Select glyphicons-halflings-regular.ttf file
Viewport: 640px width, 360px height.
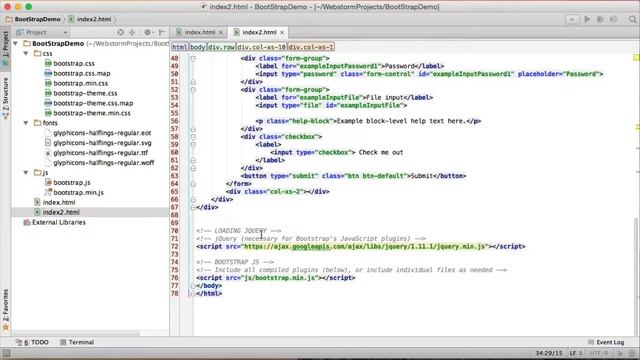pyautogui.click(x=100, y=153)
